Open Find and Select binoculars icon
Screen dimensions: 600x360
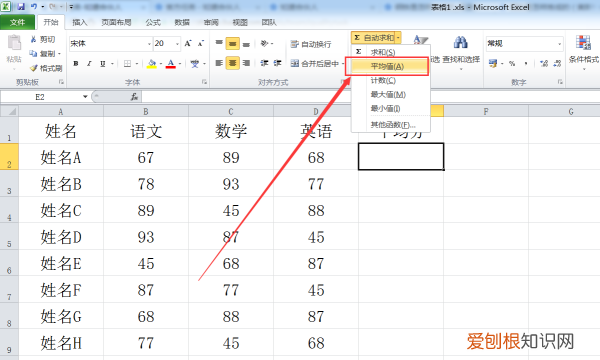461,42
